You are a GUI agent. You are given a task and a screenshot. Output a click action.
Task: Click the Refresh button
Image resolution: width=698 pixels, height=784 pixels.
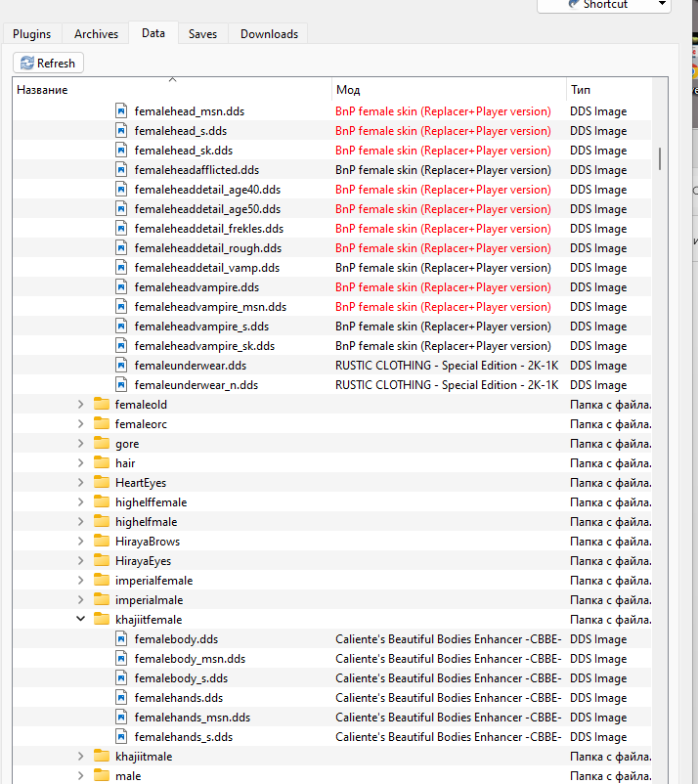[48, 63]
